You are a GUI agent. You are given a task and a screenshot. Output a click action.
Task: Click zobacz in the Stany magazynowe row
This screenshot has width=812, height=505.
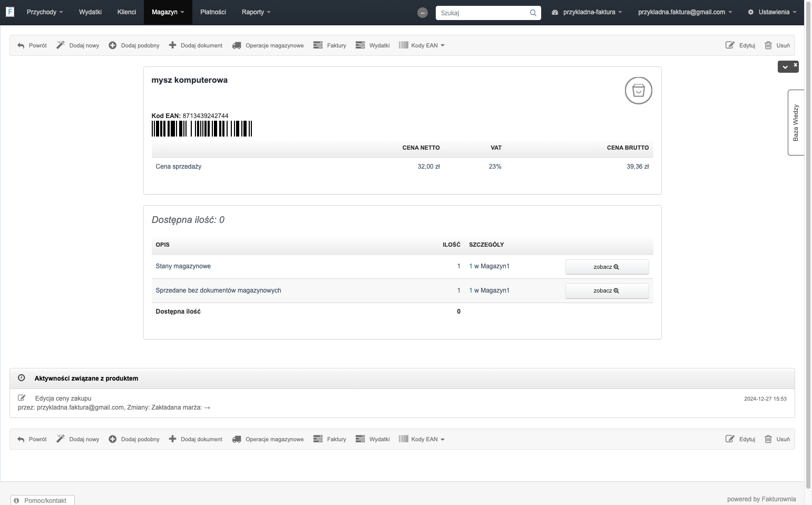coord(607,267)
